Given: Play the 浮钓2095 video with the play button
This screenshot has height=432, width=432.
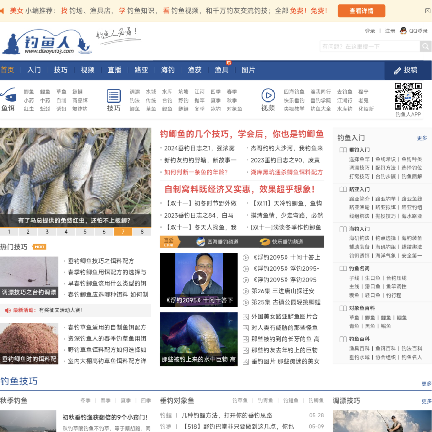Looking at the screenshot, I should 199,277.
